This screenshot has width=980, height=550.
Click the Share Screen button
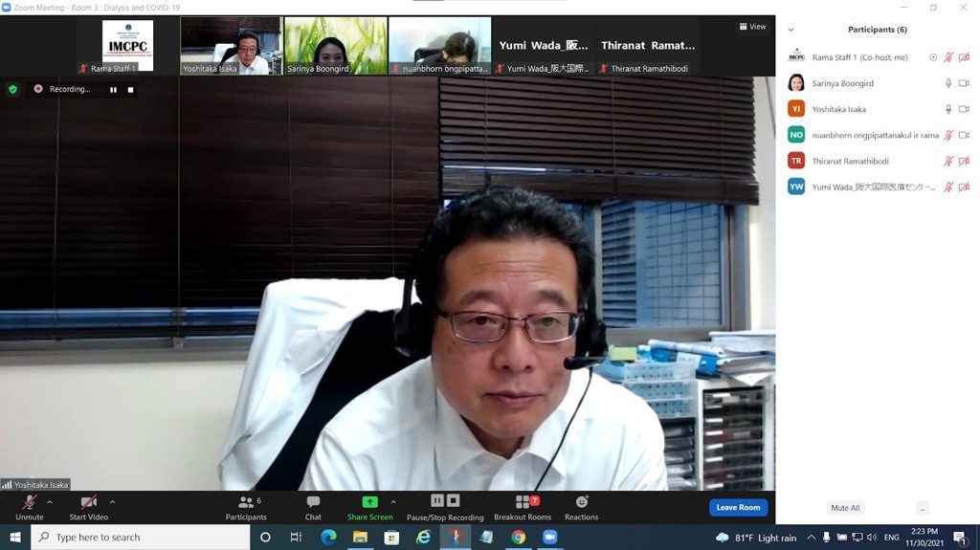[370, 508]
